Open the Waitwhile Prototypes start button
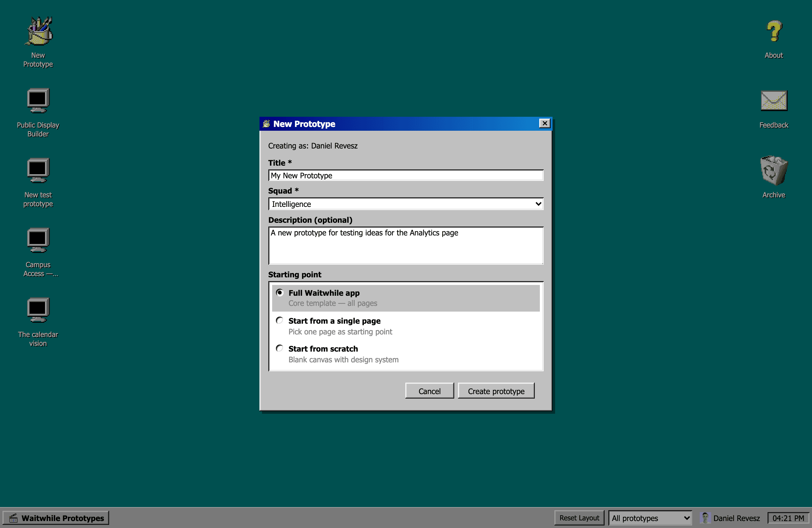 pyautogui.click(x=56, y=518)
